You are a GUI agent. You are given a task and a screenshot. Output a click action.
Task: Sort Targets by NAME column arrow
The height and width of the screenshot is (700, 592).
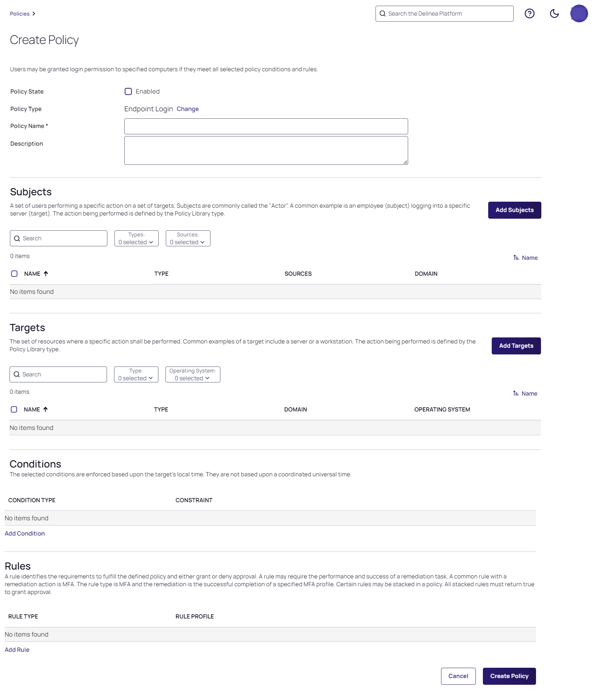click(x=45, y=409)
